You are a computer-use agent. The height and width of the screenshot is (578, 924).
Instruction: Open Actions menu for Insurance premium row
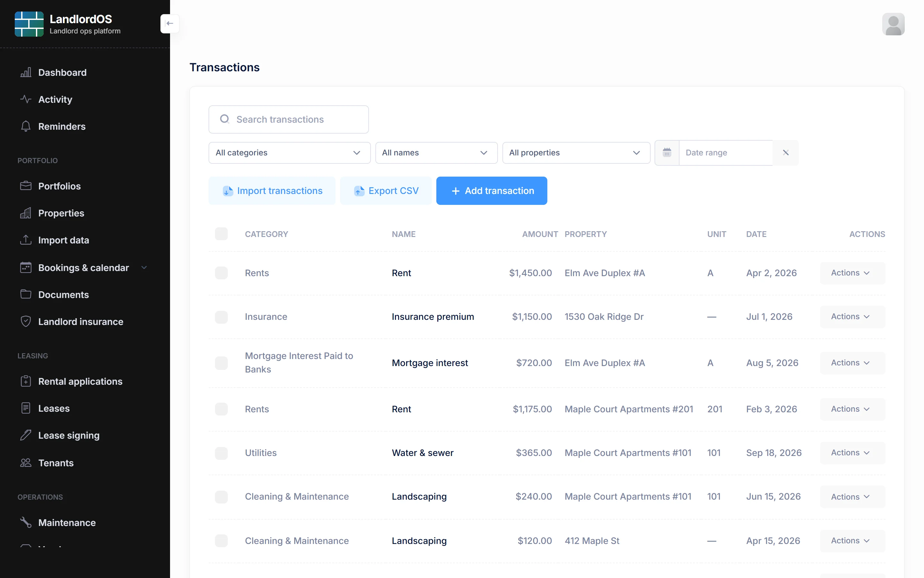(852, 317)
